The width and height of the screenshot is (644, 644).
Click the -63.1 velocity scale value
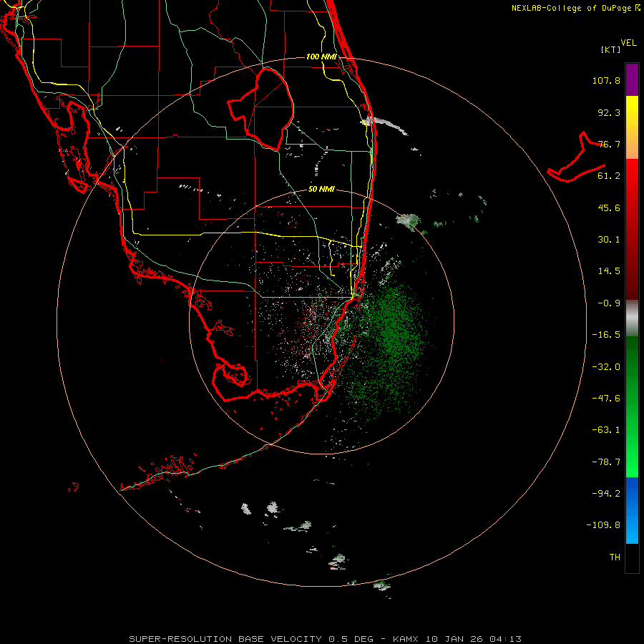click(x=606, y=430)
